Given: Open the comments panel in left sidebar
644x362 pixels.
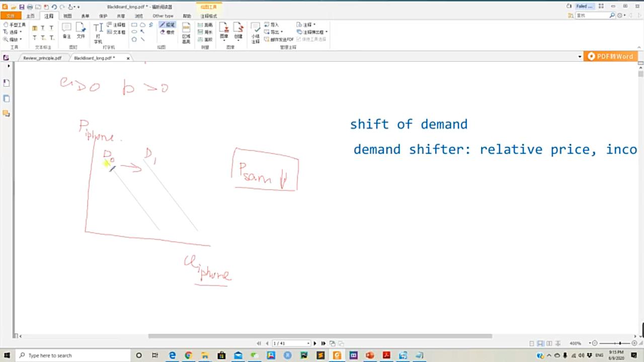Looking at the screenshot, I should click(x=7, y=114).
